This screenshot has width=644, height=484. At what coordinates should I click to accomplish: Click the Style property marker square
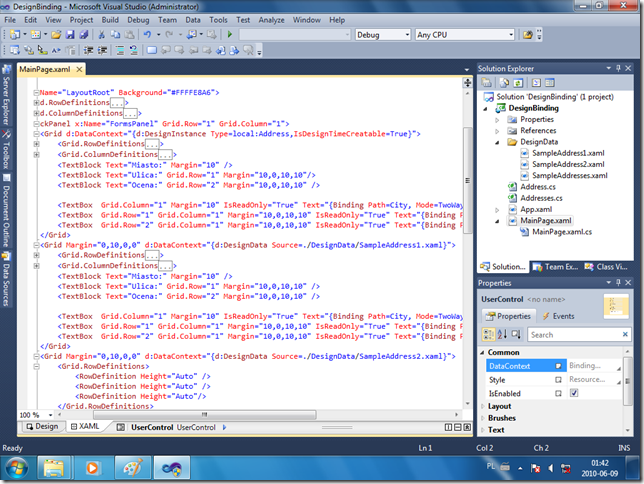point(558,380)
